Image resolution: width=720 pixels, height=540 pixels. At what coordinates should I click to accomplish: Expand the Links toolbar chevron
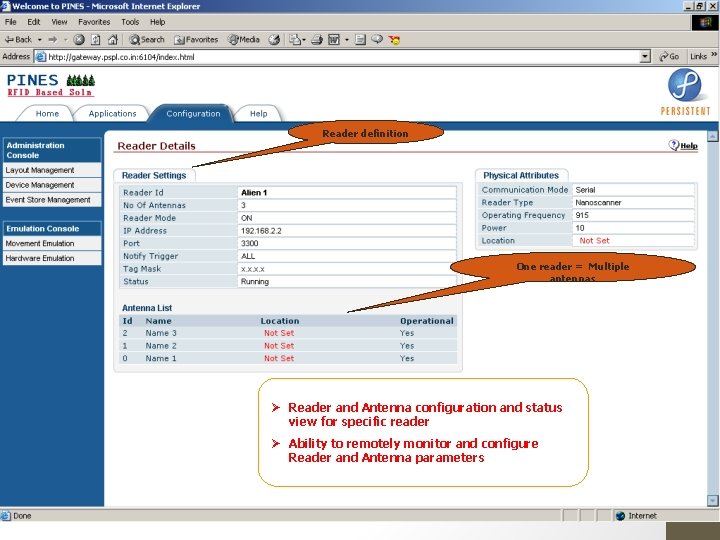click(x=714, y=55)
